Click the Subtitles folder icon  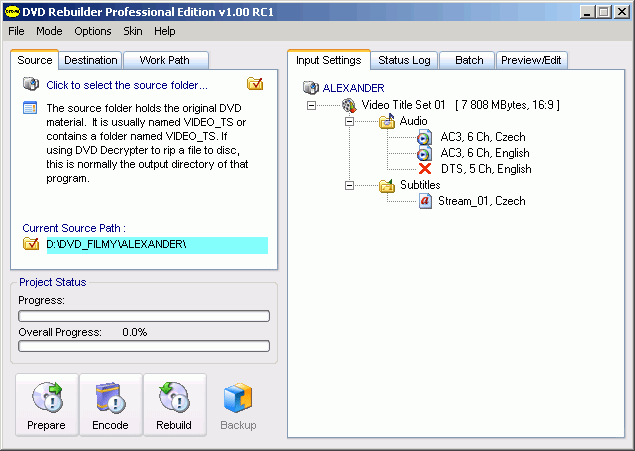click(387, 185)
